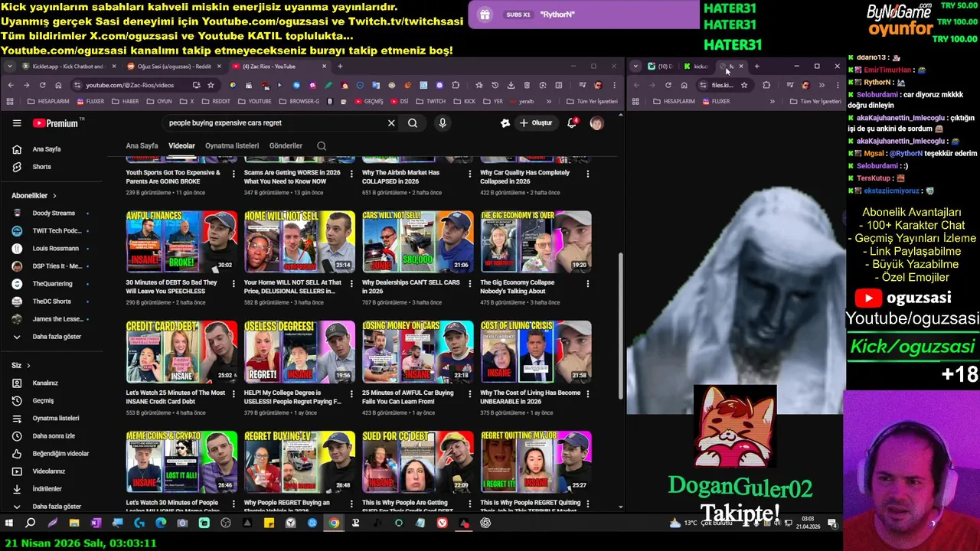Reload page in right Chrome window

coord(668,85)
